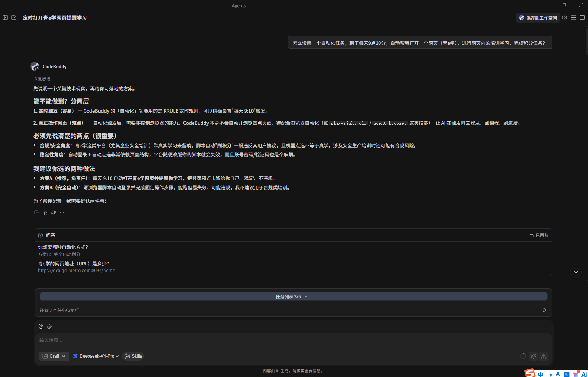Click the heading 必须先说清楚的两点（很重要）

[75, 136]
